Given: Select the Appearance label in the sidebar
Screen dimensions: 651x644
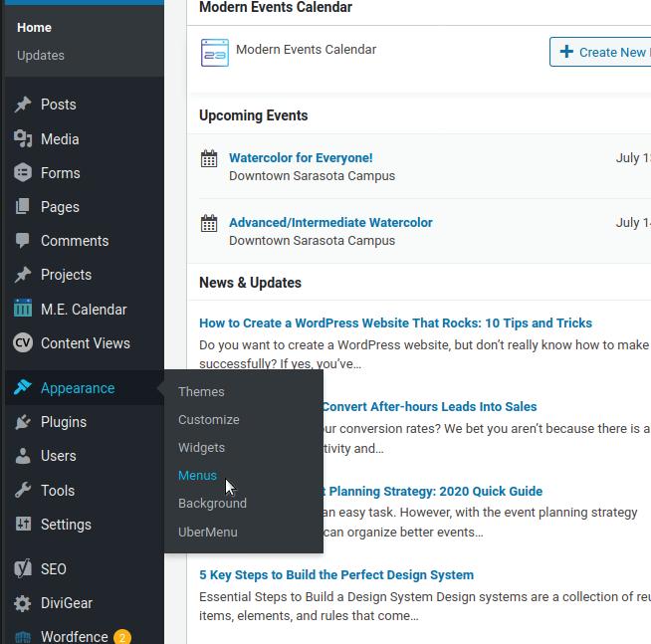Looking at the screenshot, I should [x=78, y=388].
